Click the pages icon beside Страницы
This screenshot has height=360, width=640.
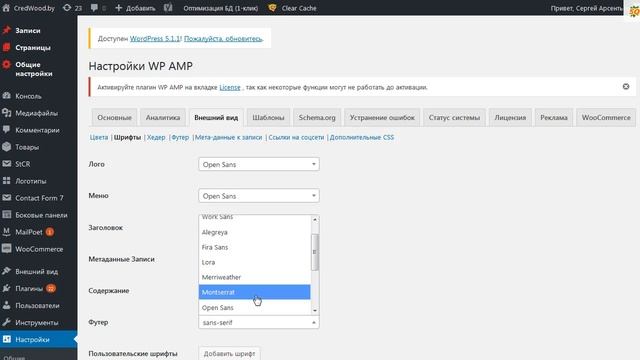[7, 47]
